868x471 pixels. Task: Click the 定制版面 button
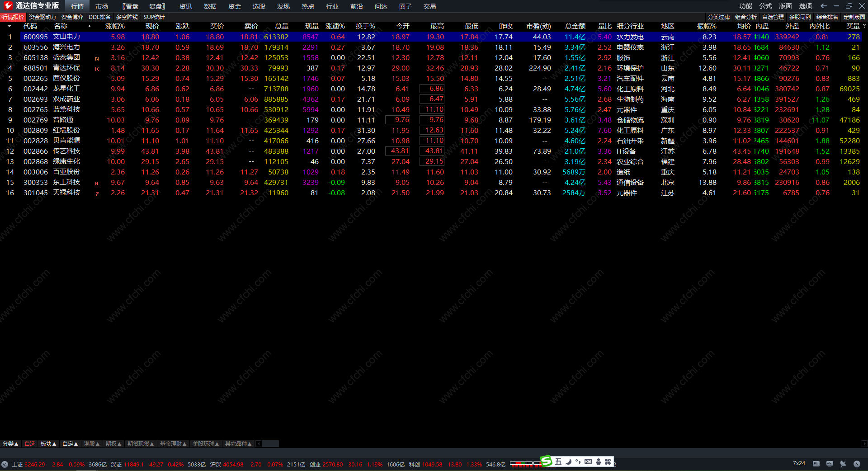point(854,17)
